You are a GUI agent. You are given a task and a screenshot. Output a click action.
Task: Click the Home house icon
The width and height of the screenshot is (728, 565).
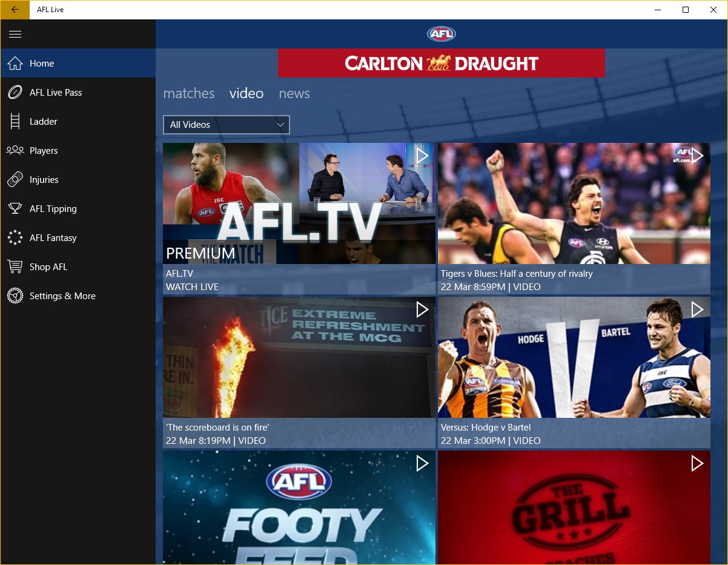[15, 63]
